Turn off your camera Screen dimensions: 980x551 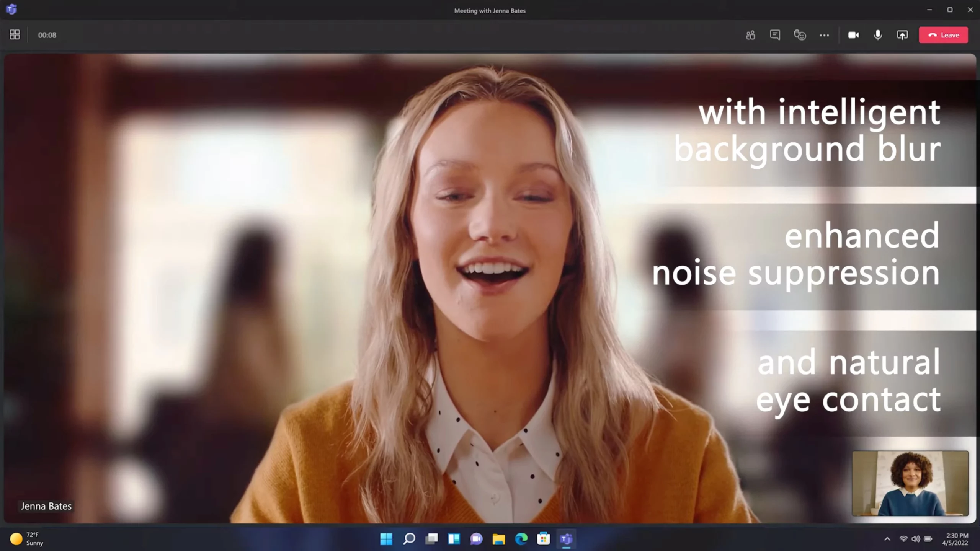click(853, 35)
